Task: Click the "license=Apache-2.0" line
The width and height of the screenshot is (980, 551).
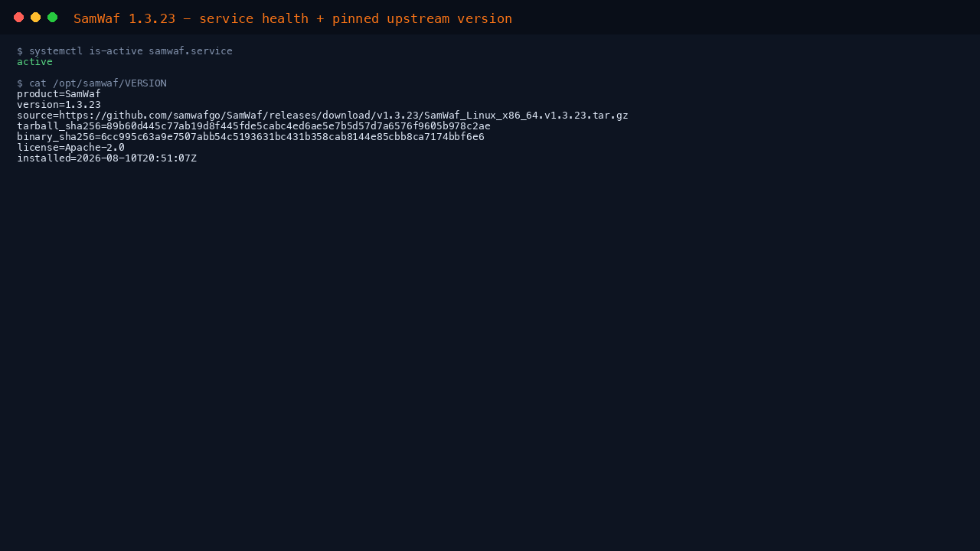Action: tap(70, 148)
